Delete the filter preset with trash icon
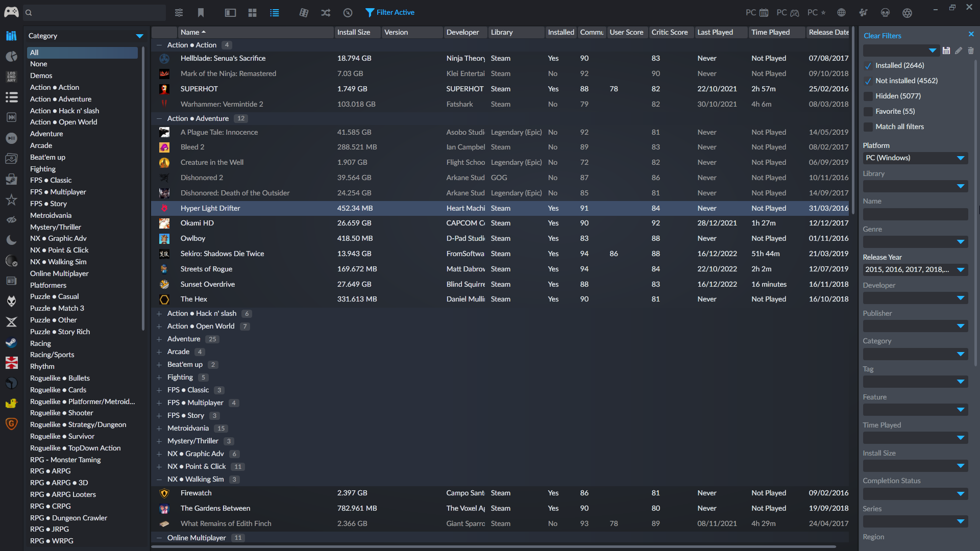 click(971, 51)
